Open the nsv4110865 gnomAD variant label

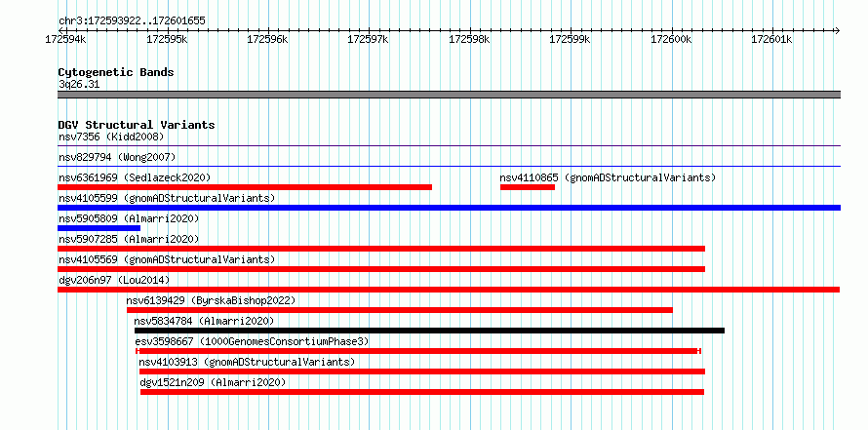(x=608, y=177)
